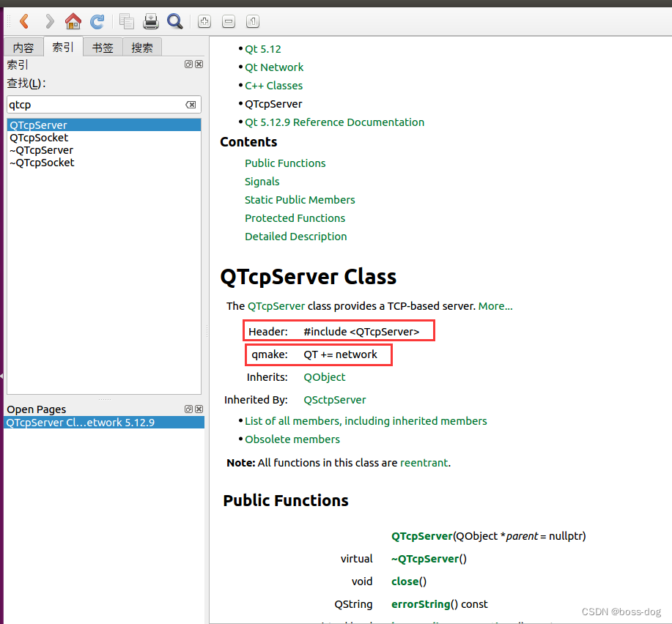Switch to the 搜索 tab
Image resolution: width=672 pixels, height=624 pixels.
click(x=142, y=47)
